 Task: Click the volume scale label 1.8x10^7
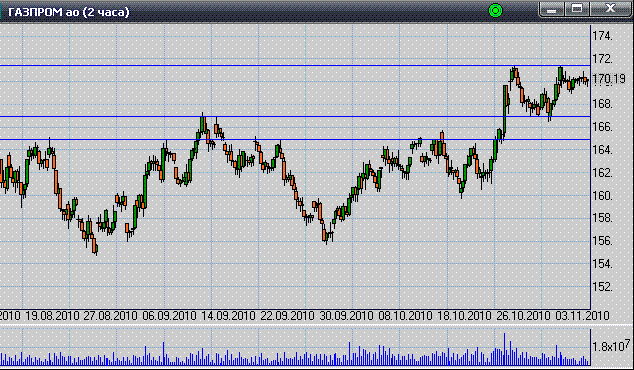(611, 346)
